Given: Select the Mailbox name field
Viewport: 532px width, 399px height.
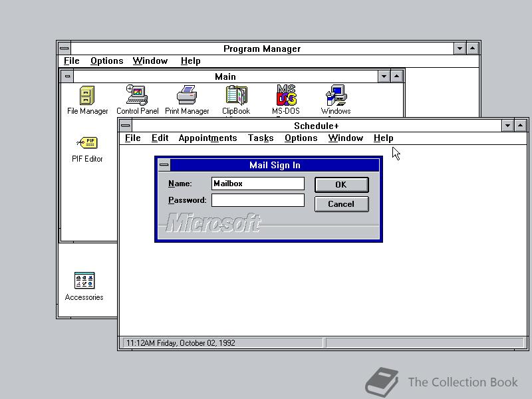Looking at the screenshot, I should click(257, 183).
